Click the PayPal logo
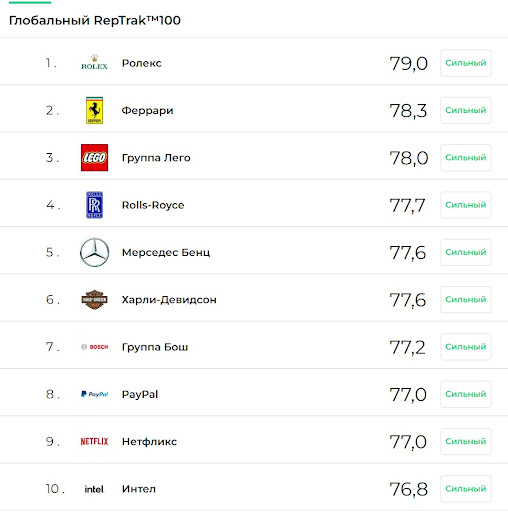 95,394
